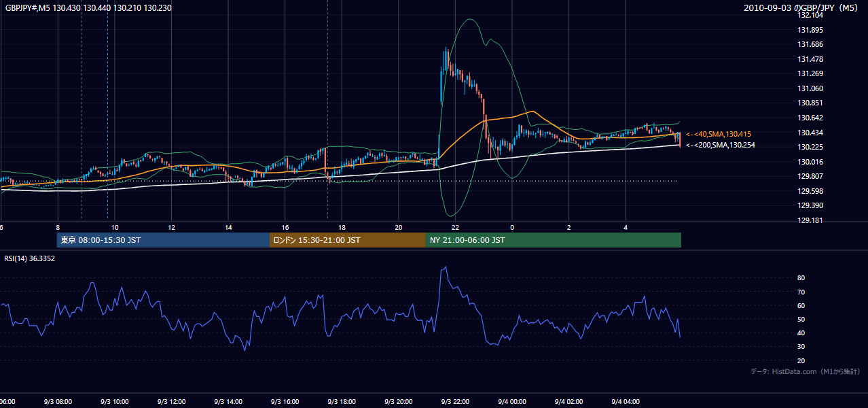Click RSI axis level 30
Screen dimensions: 868x408
pos(801,347)
